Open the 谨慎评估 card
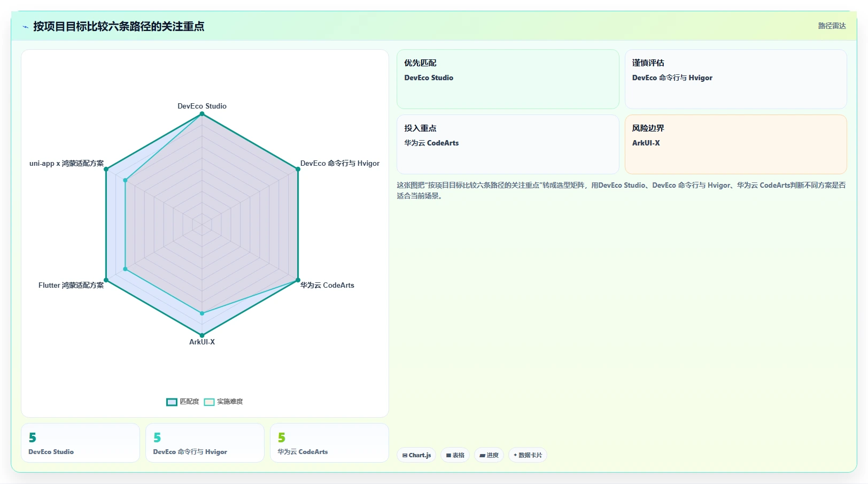Viewport: 868px width, 484px height. [x=736, y=79]
